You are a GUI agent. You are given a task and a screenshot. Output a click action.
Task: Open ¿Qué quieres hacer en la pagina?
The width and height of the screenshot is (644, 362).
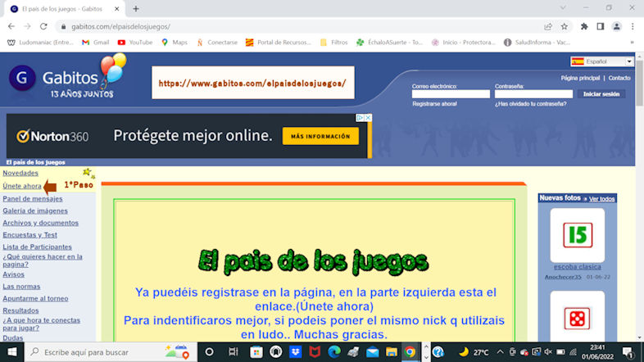coord(43,260)
